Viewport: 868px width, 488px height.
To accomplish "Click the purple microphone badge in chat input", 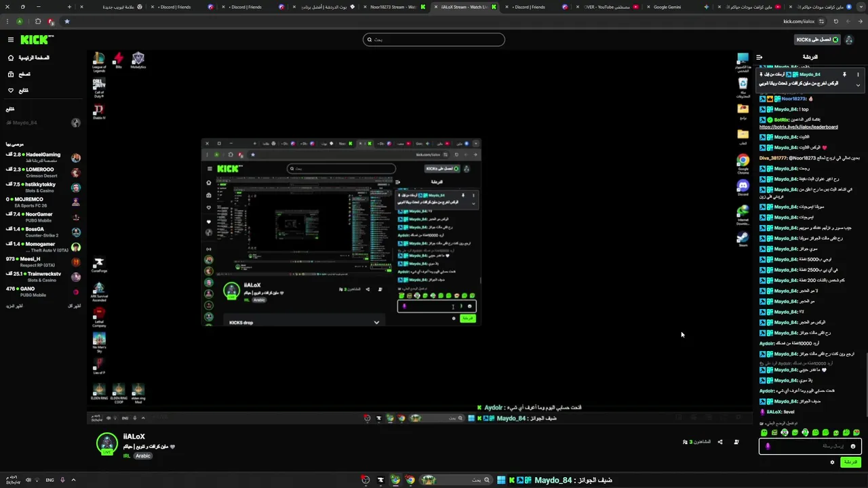I will (x=768, y=446).
